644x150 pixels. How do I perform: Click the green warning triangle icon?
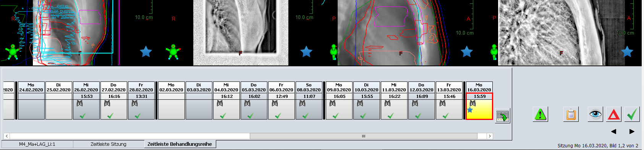point(540,114)
